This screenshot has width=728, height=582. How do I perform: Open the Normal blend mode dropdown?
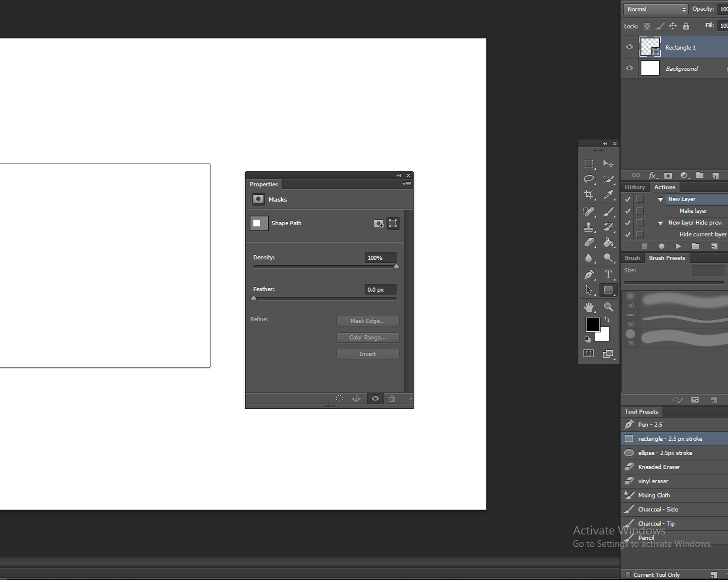655,9
